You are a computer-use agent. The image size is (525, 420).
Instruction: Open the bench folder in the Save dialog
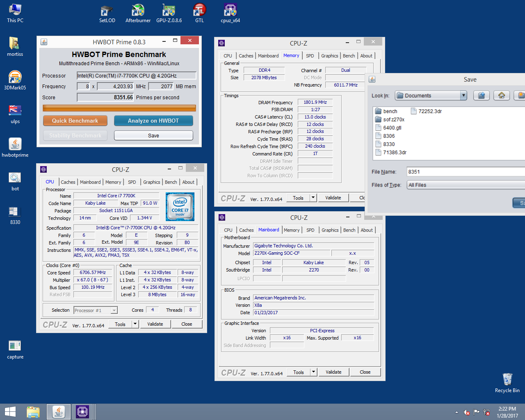[386, 111]
